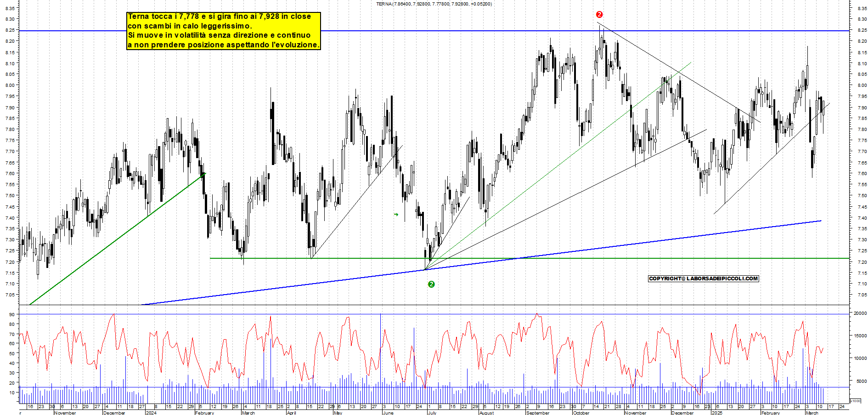The height and width of the screenshot is (415, 868).
Task: Select the yellow Terna commentary text box
Action: (x=224, y=31)
